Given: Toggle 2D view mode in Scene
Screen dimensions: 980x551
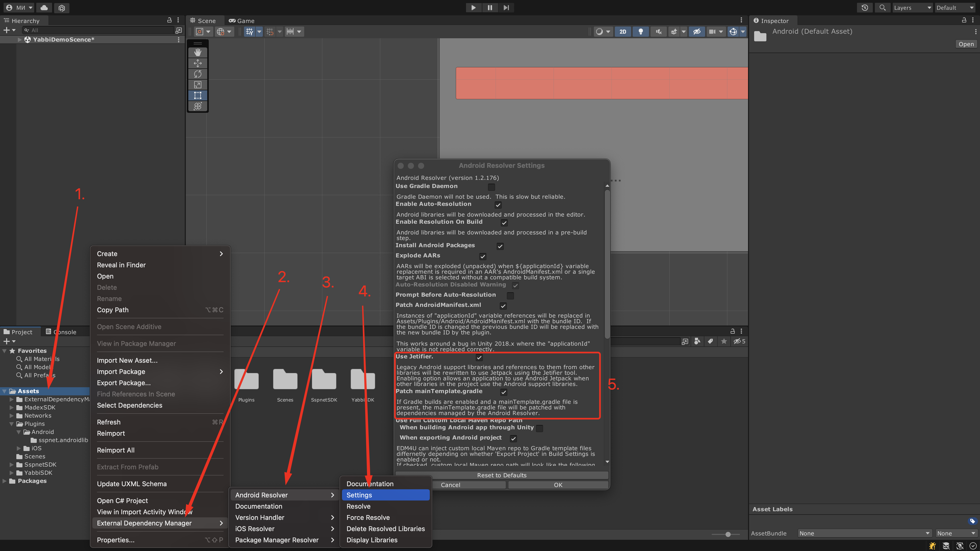Looking at the screenshot, I should click(x=623, y=32).
